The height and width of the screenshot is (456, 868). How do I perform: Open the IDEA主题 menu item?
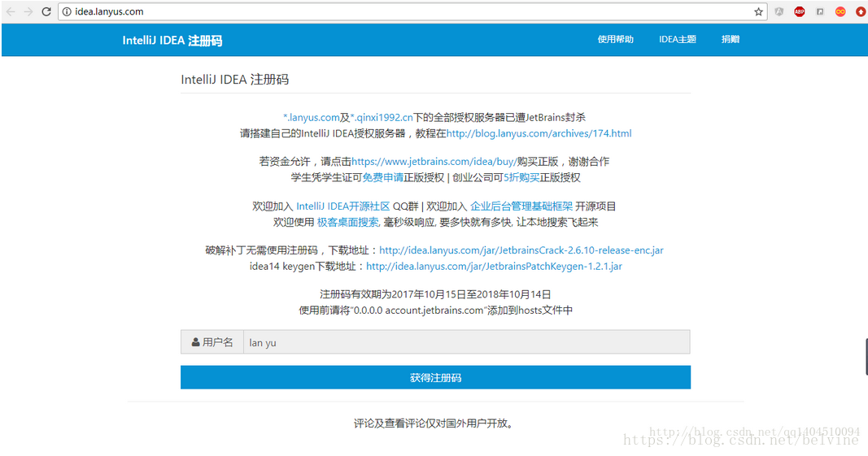pyautogui.click(x=678, y=39)
